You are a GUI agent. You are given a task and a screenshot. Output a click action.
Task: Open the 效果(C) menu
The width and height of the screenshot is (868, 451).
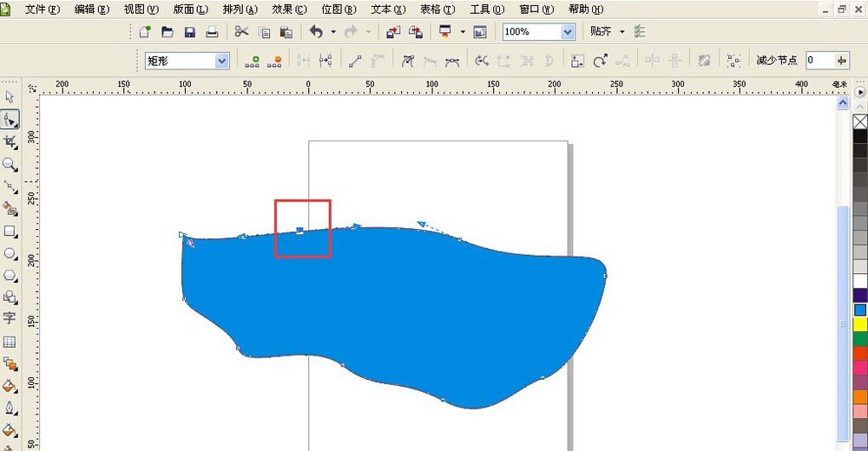(290, 10)
